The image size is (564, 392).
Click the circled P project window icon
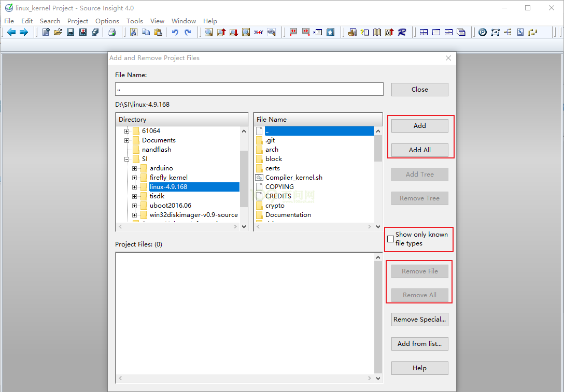(x=483, y=32)
